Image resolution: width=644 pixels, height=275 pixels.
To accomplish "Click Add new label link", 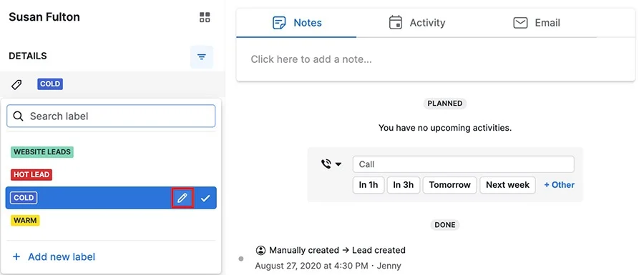I will pos(62,257).
